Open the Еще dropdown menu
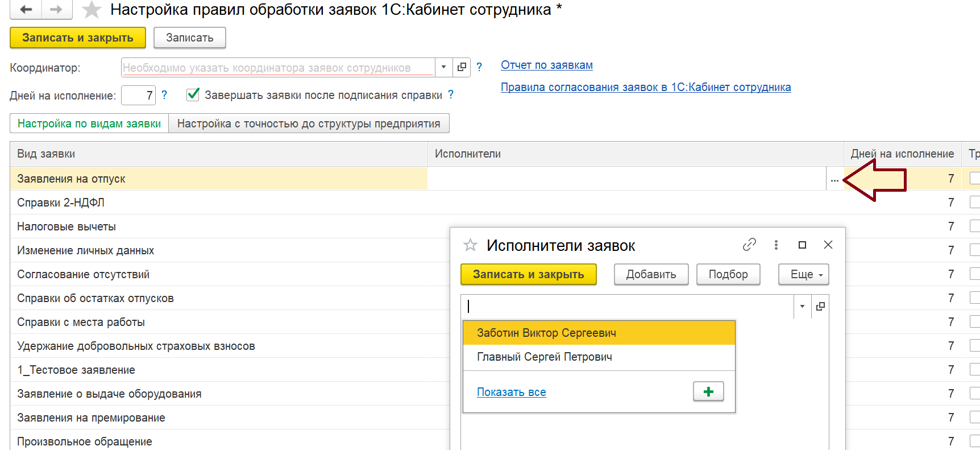The height and width of the screenshot is (450, 980). 803,274
